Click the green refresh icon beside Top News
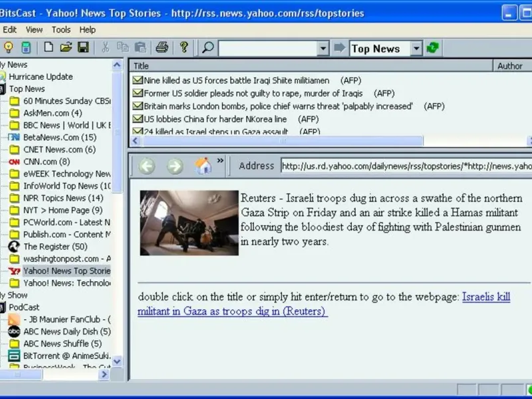Image resolution: width=532 pixels, height=399 pixels. (433, 48)
